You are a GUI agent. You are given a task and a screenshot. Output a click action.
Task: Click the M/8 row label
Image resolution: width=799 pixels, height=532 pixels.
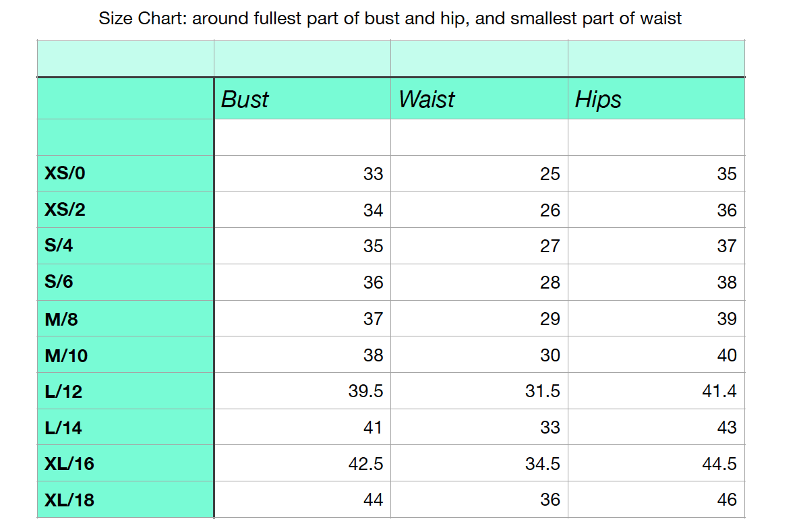click(61, 320)
